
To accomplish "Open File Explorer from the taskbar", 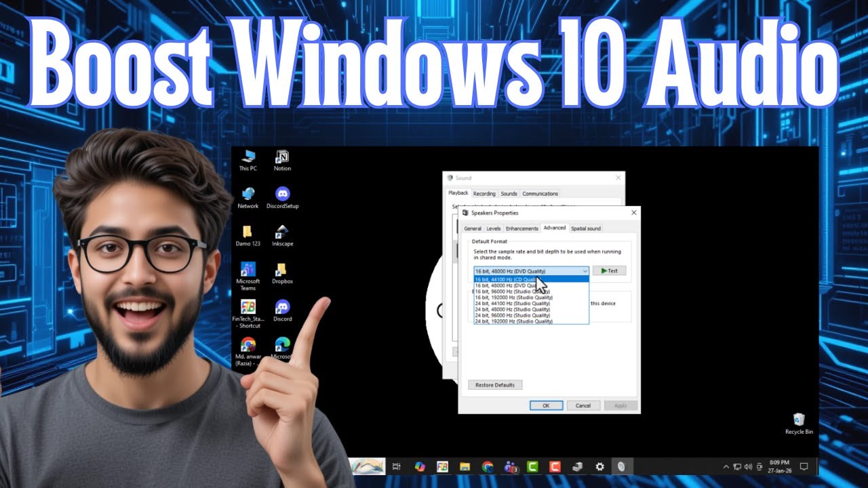I will pos(465,466).
